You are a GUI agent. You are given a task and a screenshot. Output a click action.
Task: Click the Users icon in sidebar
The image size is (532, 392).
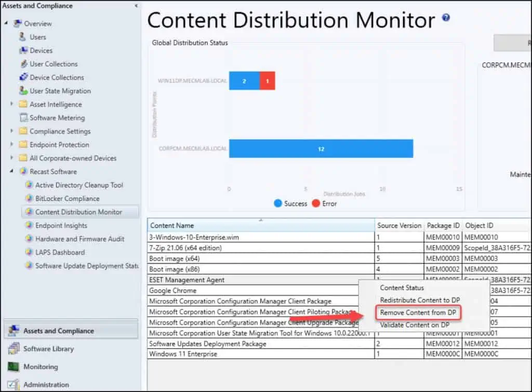(23, 37)
